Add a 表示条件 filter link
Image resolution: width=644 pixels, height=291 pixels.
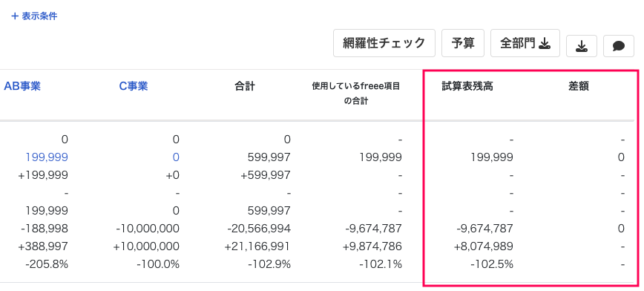[x=34, y=16]
